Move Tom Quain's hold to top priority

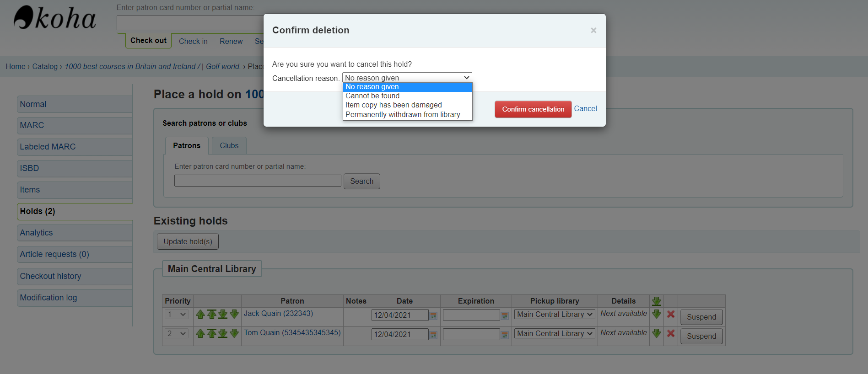(211, 333)
